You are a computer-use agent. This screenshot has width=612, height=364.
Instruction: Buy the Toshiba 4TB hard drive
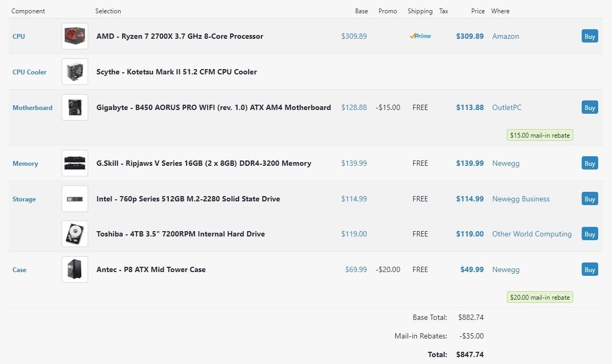coord(590,234)
